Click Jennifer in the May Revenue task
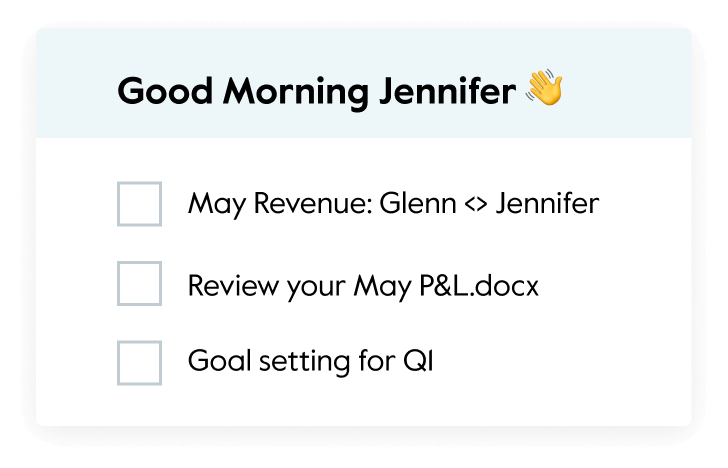This screenshot has height=468, width=728. [547, 204]
